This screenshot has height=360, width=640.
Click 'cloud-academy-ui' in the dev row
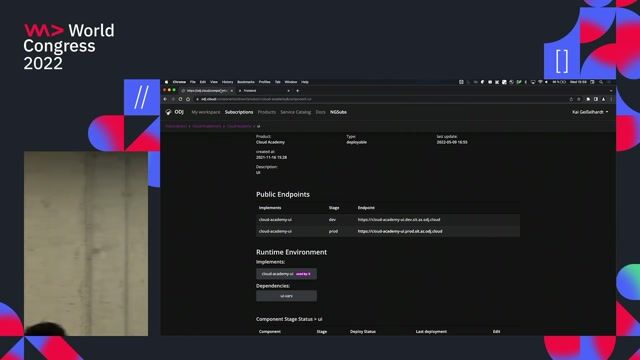pyautogui.click(x=275, y=220)
